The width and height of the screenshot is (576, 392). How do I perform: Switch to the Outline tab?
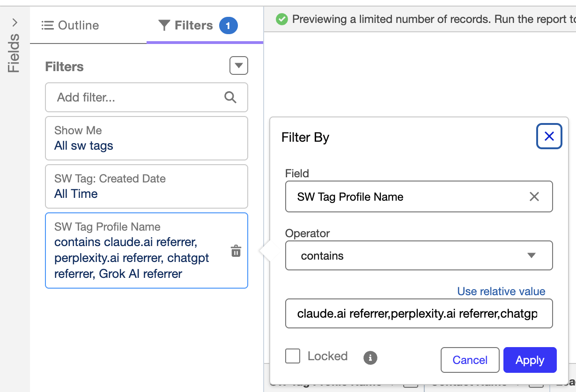(x=70, y=25)
